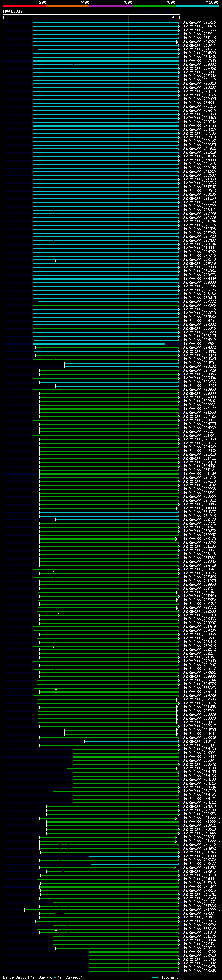Viewport: 222px width, 980px height.
Task: Select the label UniRef100_P21653
Action: (199, 412)
